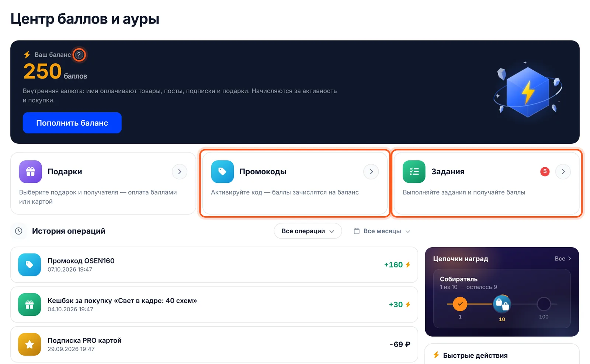Click the История операций heading

(x=69, y=231)
